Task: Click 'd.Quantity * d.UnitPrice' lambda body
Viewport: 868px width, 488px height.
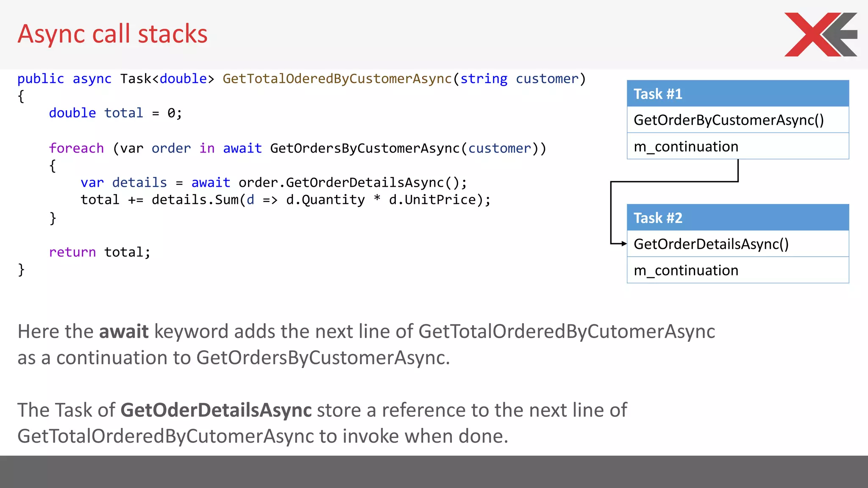Action: pos(381,200)
